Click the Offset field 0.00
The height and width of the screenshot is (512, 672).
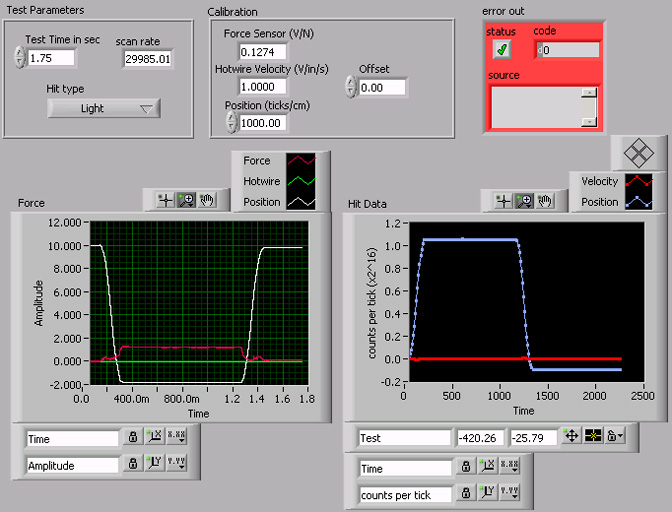pyautogui.click(x=382, y=88)
